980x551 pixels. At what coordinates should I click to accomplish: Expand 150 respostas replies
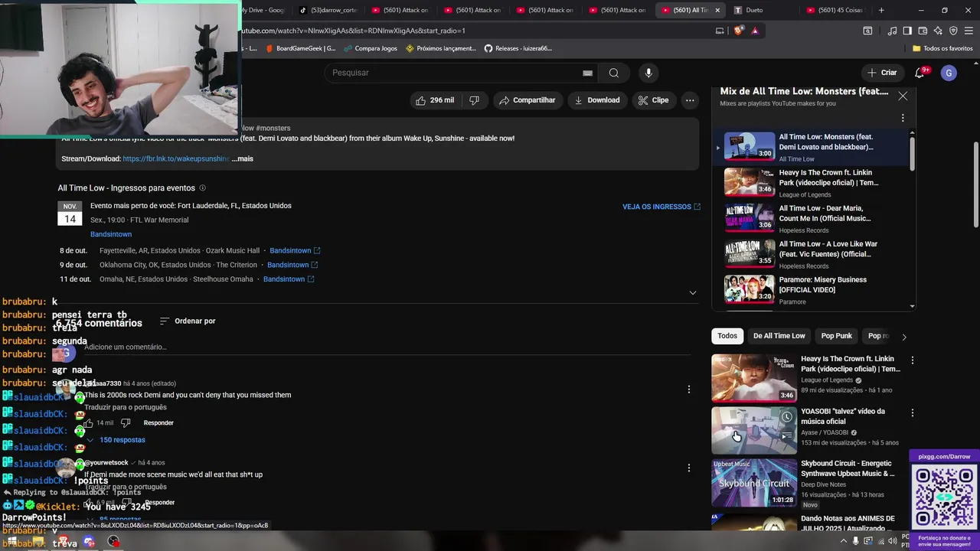(116, 440)
